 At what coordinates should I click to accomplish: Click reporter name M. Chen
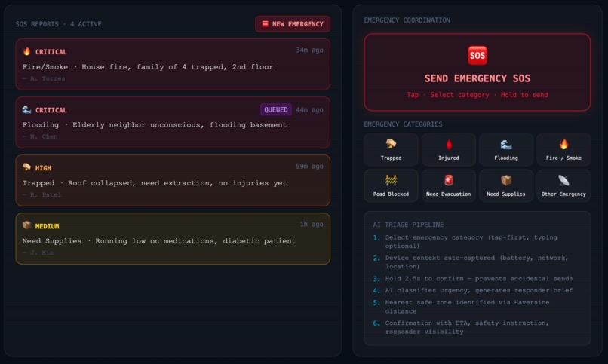coord(44,136)
